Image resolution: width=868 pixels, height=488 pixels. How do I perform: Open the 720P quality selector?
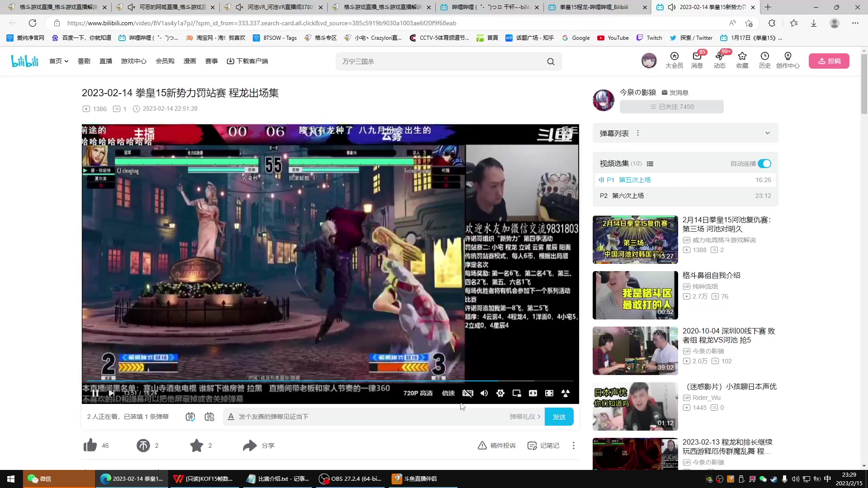(418, 393)
